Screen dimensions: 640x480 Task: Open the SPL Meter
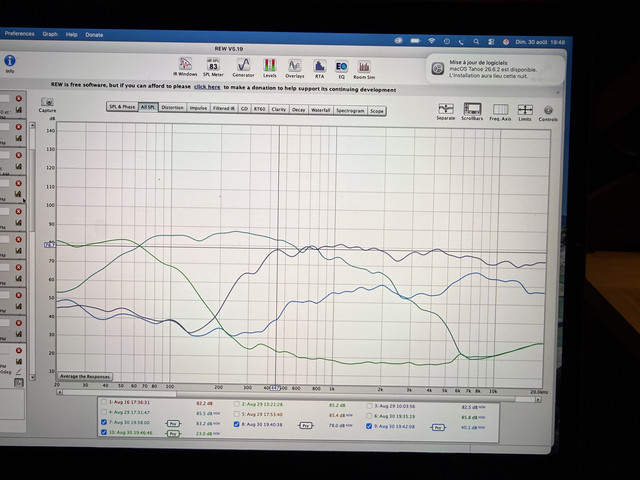(213, 67)
